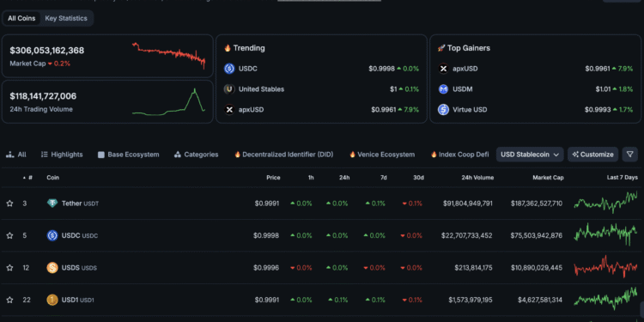Image resolution: width=644 pixels, height=322 pixels.
Task: Open the USD Stablecoin dropdown
Action: point(530,155)
